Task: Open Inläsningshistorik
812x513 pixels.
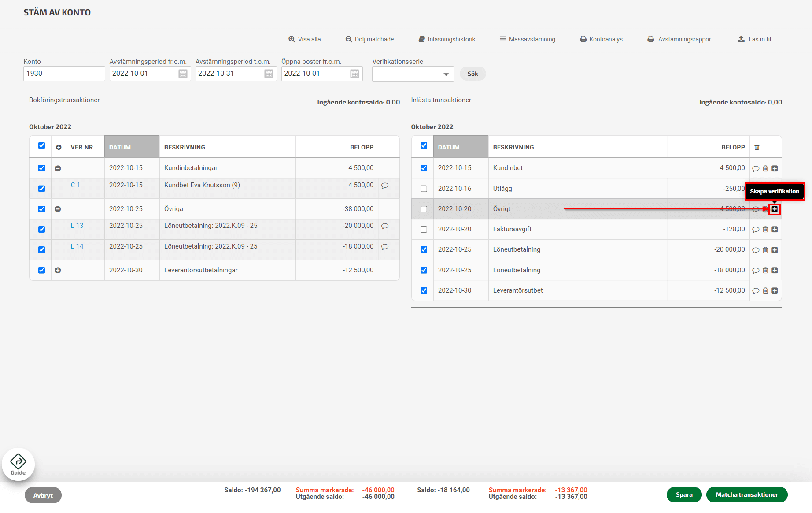Action: (x=447, y=39)
